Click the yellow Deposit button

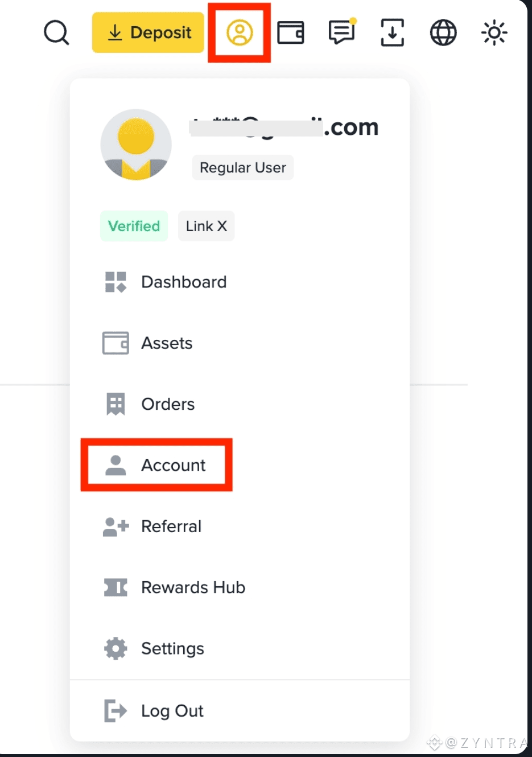tap(148, 32)
